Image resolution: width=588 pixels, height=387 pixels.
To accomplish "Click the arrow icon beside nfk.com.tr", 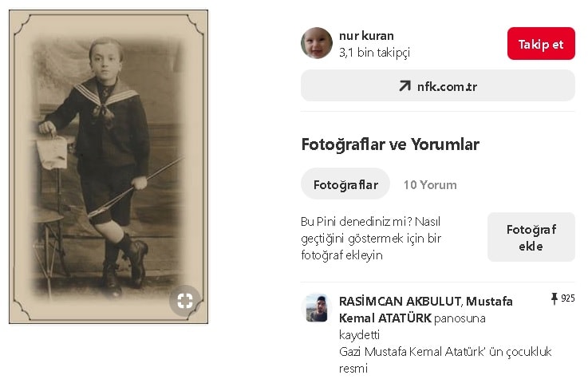I will point(404,86).
